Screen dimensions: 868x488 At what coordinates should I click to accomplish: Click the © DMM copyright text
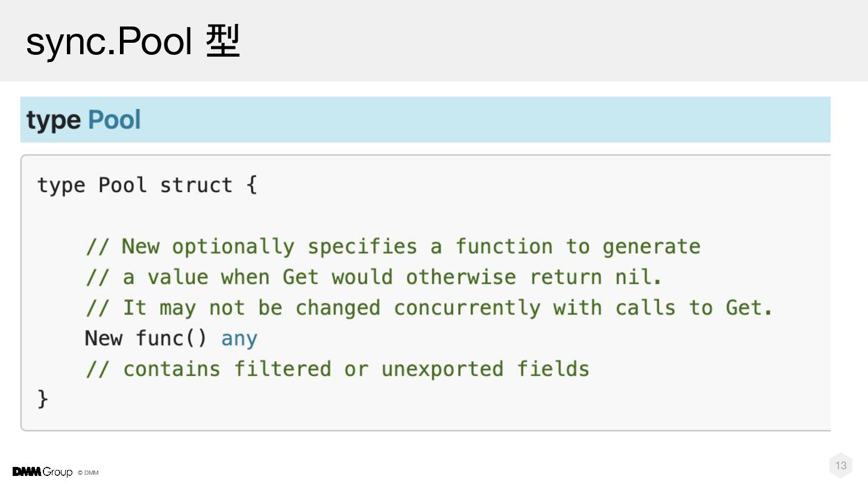(88, 473)
